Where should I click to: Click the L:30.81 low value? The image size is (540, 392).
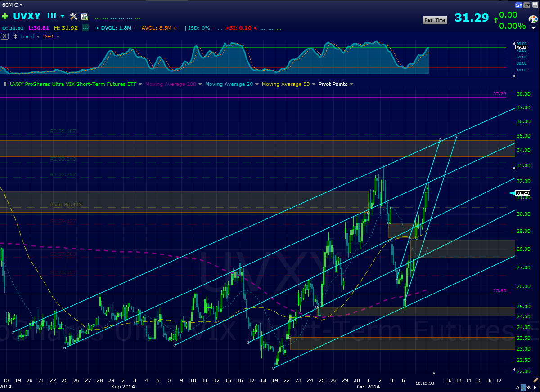(39, 28)
